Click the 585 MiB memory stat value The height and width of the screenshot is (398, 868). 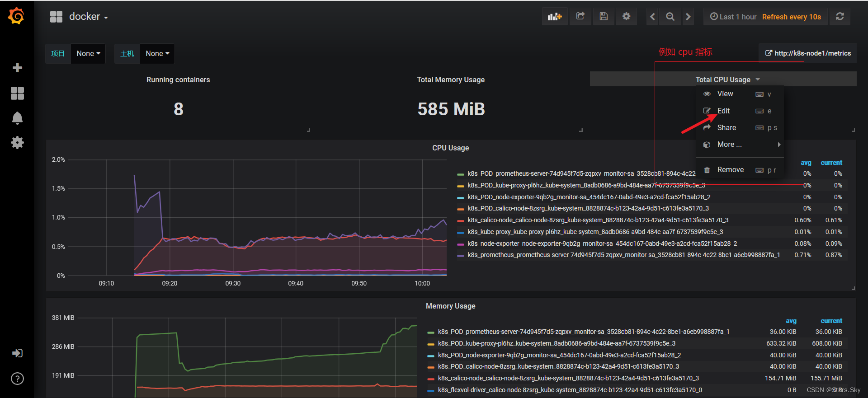pos(451,109)
